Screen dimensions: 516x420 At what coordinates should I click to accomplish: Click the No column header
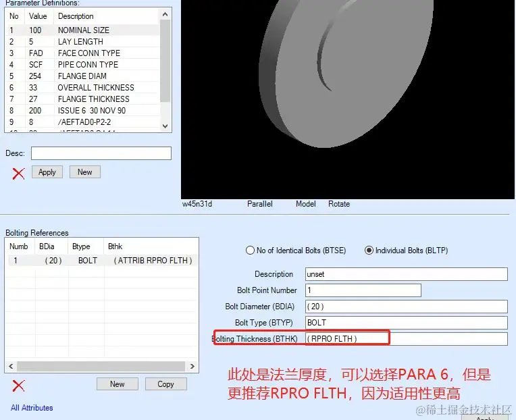point(14,16)
